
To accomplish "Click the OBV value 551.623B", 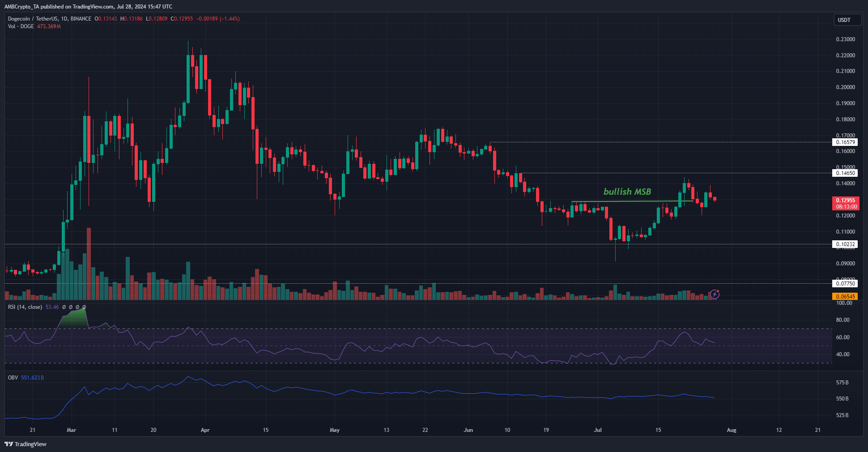I will 32,378.
